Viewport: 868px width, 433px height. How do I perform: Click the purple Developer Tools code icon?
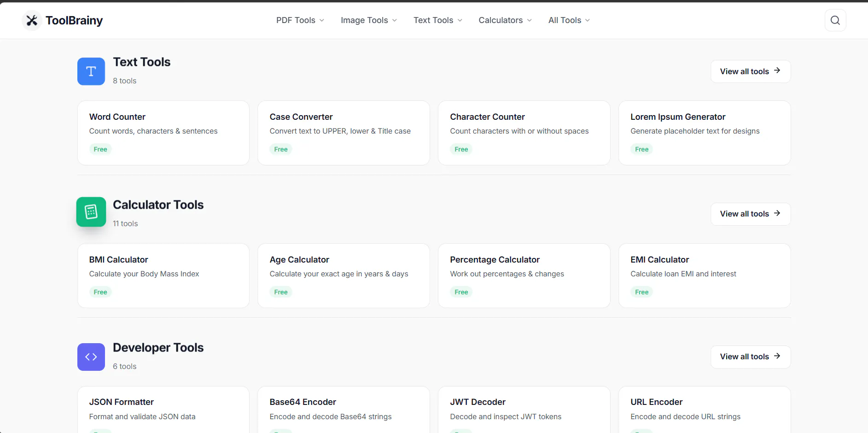point(91,357)
